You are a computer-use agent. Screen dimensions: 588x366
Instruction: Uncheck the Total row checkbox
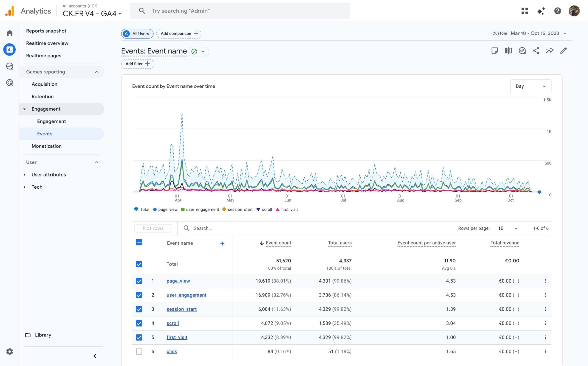pyautogui.click(x=139, y=264)
